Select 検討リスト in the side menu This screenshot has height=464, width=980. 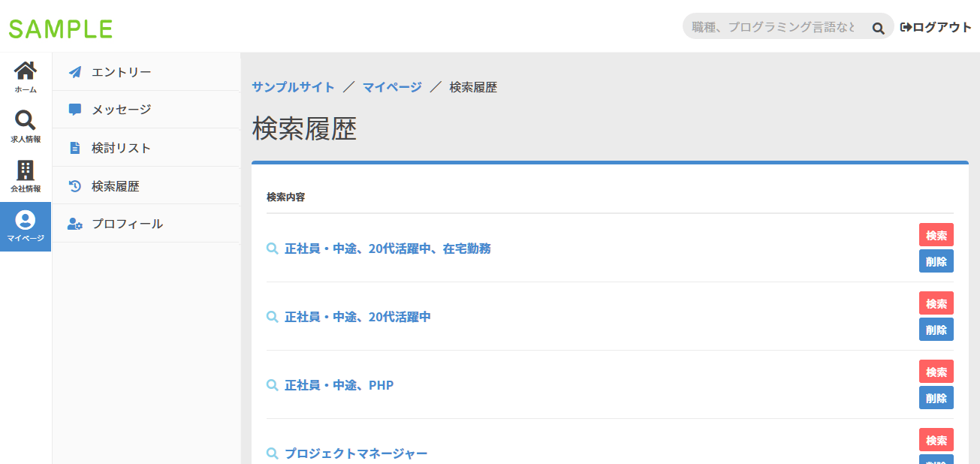[122, 147]
